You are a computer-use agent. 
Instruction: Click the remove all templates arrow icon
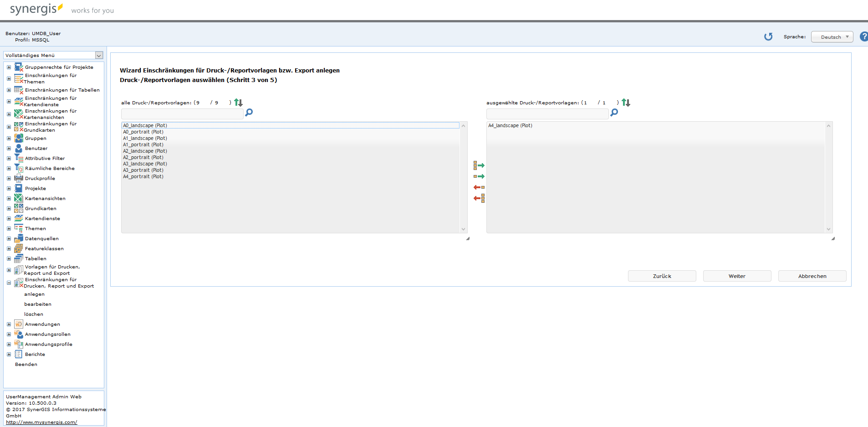(x=479, y=198)
